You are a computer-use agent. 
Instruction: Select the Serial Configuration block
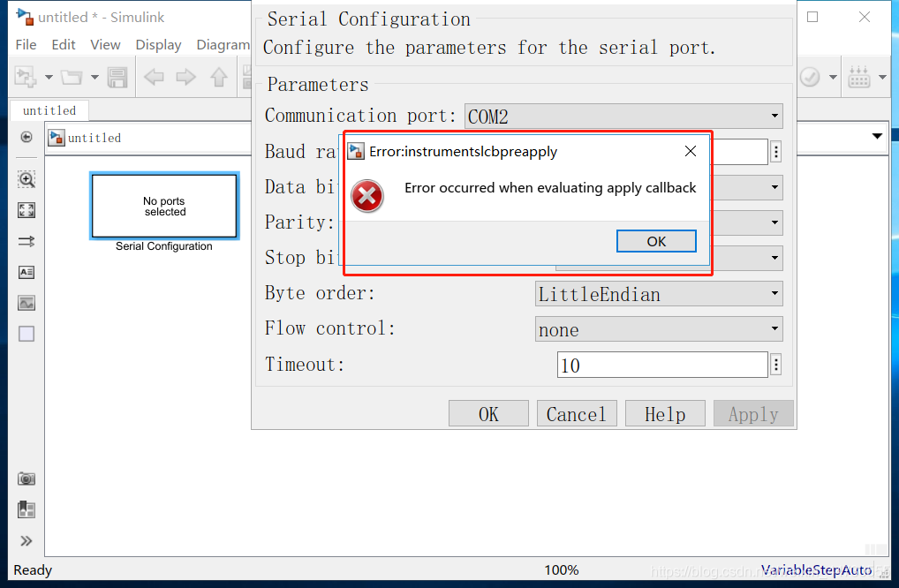(164, 206)
